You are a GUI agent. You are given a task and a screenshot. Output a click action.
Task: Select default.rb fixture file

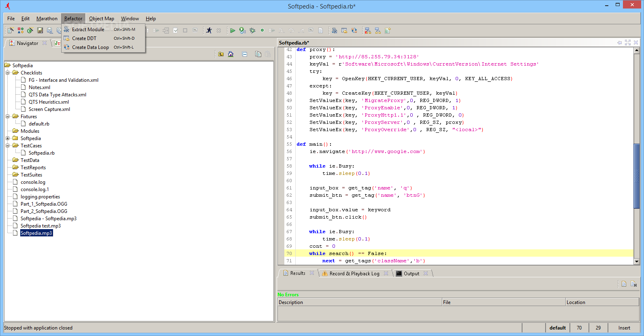[x=39, y=124]
